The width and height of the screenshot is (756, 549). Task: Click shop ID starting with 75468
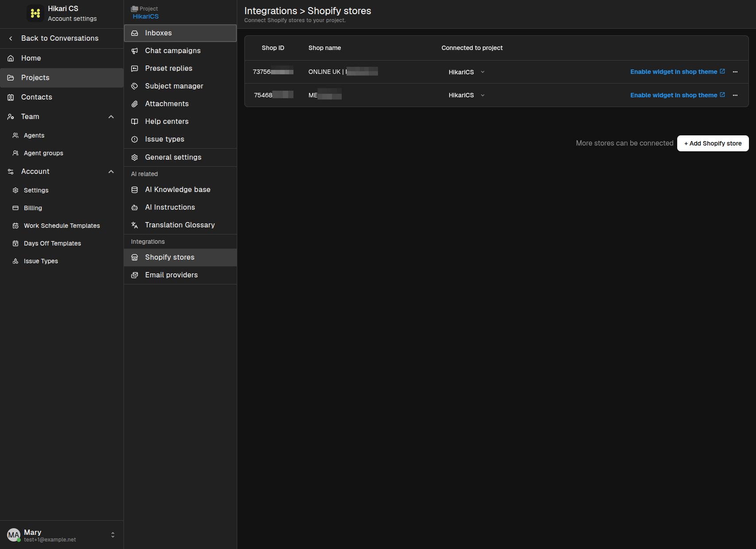click(274, 95)
